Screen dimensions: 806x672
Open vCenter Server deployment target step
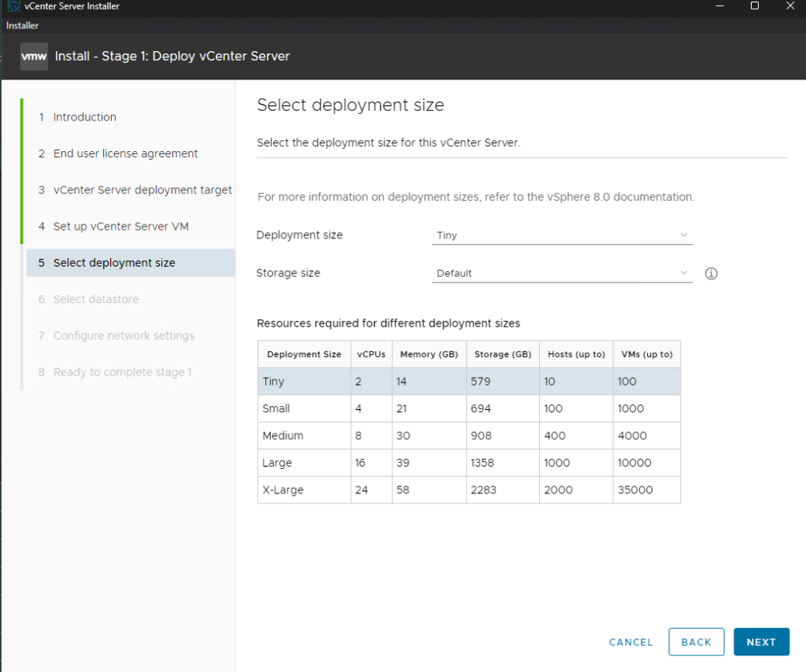pos(142,190)
